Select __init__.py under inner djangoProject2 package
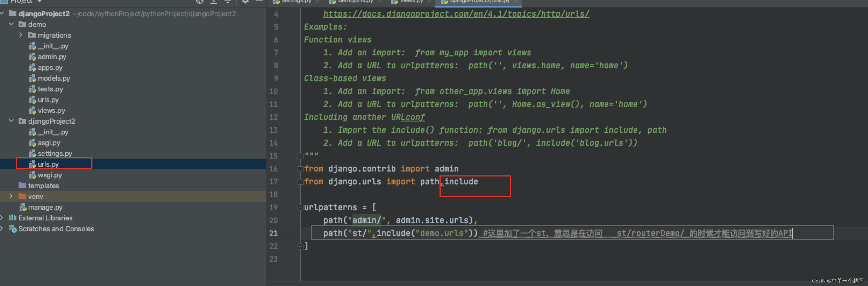868x286 pixels. [53, 132]
